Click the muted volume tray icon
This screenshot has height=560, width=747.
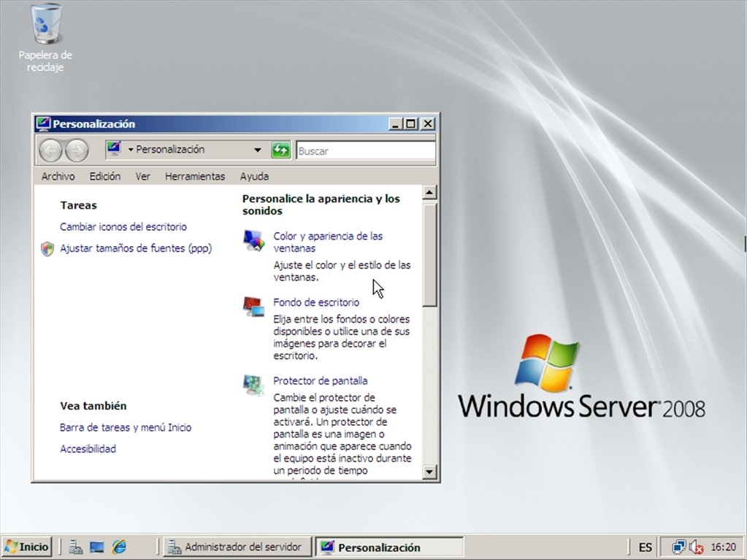pyautogui.click(x=696, y=547)
